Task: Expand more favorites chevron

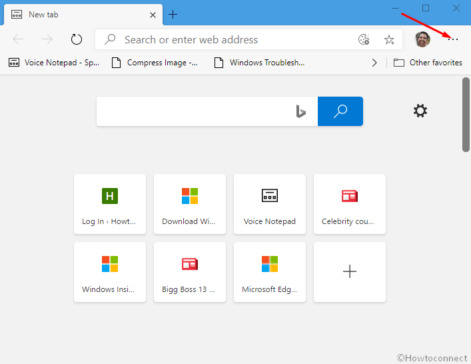Action: (x=374, y=63)
